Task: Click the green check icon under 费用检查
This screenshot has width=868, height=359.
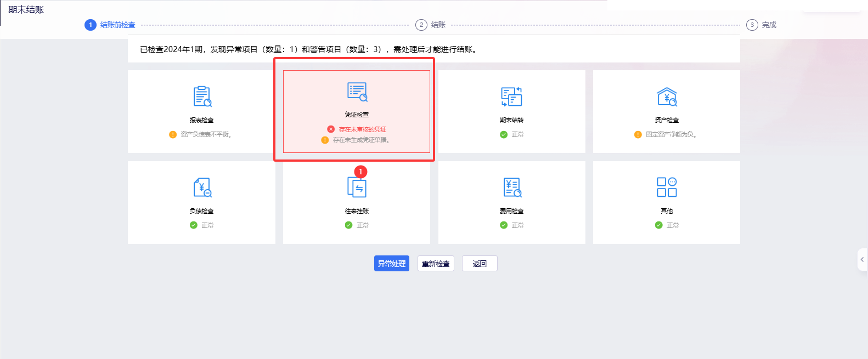Action: [504, 225]
